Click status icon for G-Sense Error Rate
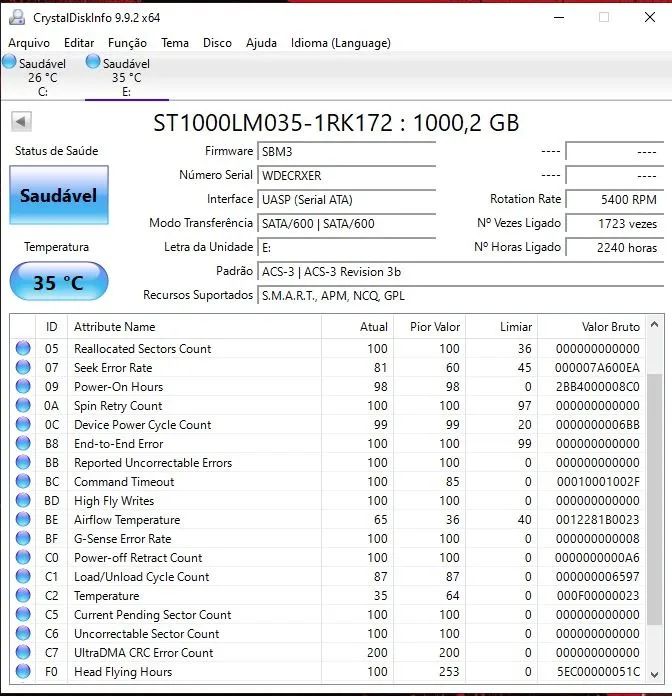Screen dimensions: 672x696 pyautogui.click(x=23, y=538)
